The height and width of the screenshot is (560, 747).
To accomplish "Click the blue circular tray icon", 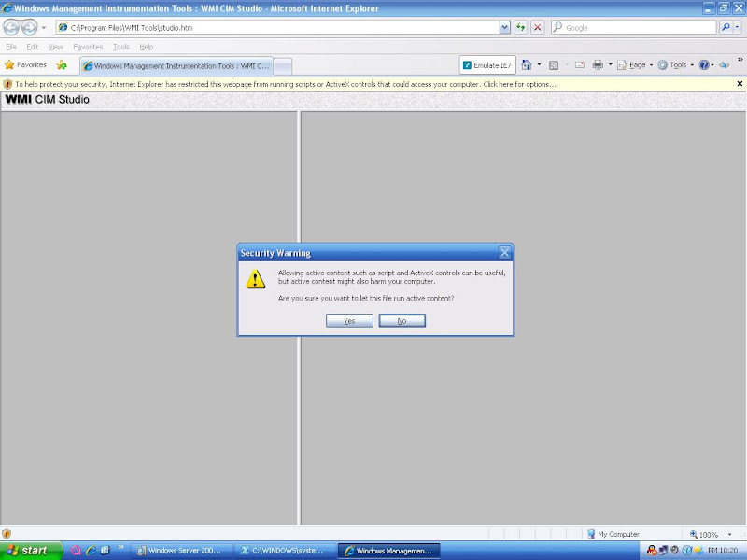I will click(x=687, y=550).
